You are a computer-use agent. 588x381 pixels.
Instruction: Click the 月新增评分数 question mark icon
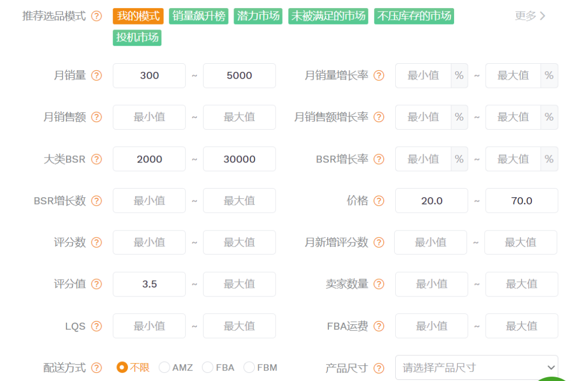[378, 242]
